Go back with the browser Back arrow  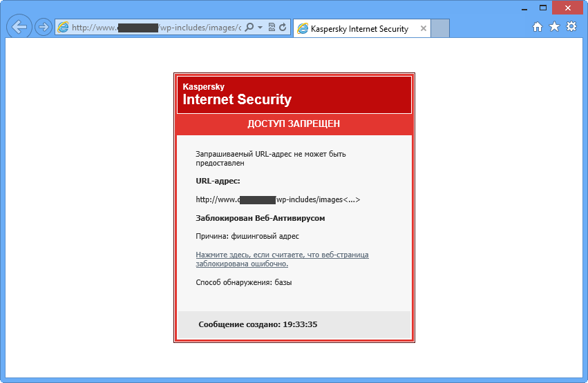coord(19,27)
